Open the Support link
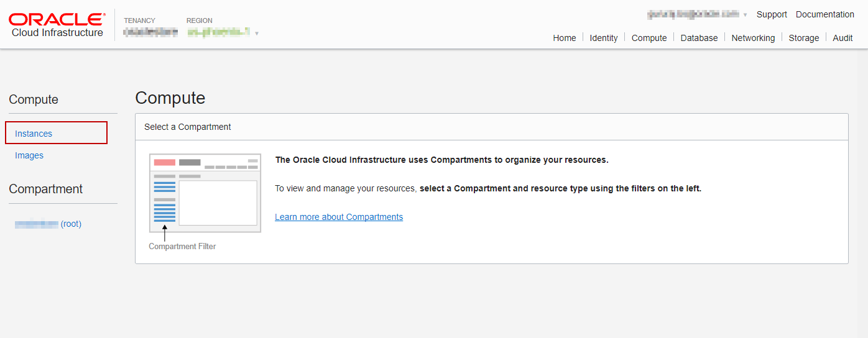Screen dimensions: 868x338 [772, 14]
